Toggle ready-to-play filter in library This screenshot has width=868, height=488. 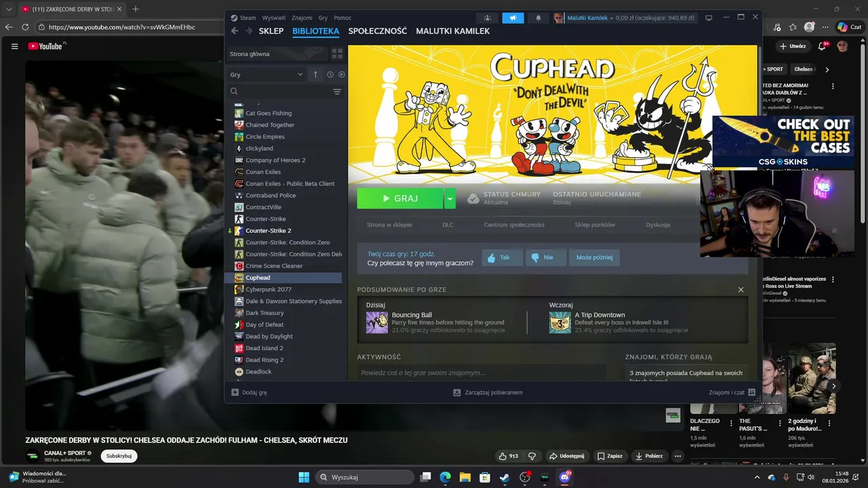(342, 75)
